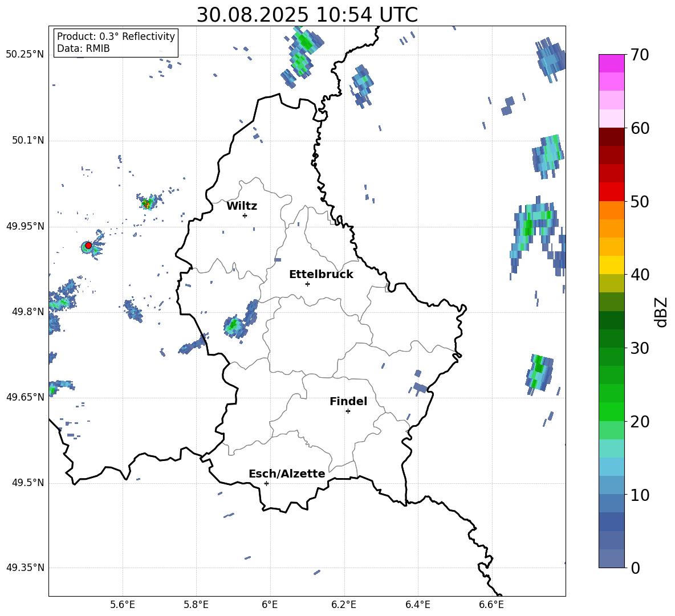Screen dimensions: 675x616
Task: Click the 10 tick on colorbar
Action: [640, 495]
